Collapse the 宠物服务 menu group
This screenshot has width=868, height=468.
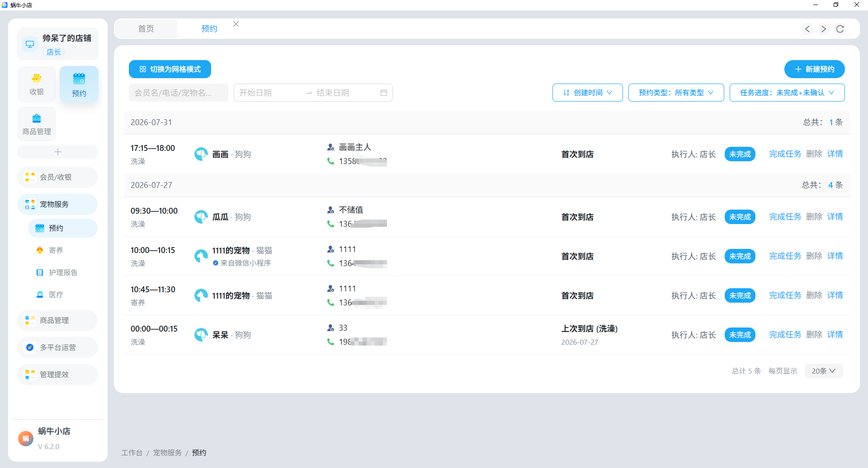(x=58, y=204)
